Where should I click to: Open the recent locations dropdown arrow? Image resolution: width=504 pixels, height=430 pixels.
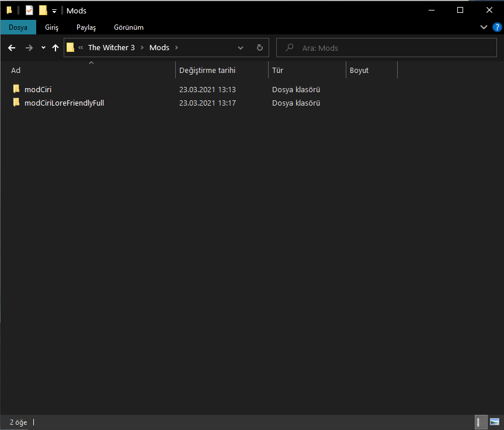(43, 48)
